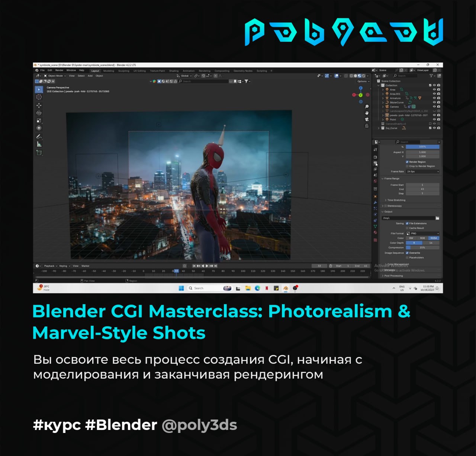Open the Render properties tab
Screen dimensions: 476x456
[x=375, y=157]
